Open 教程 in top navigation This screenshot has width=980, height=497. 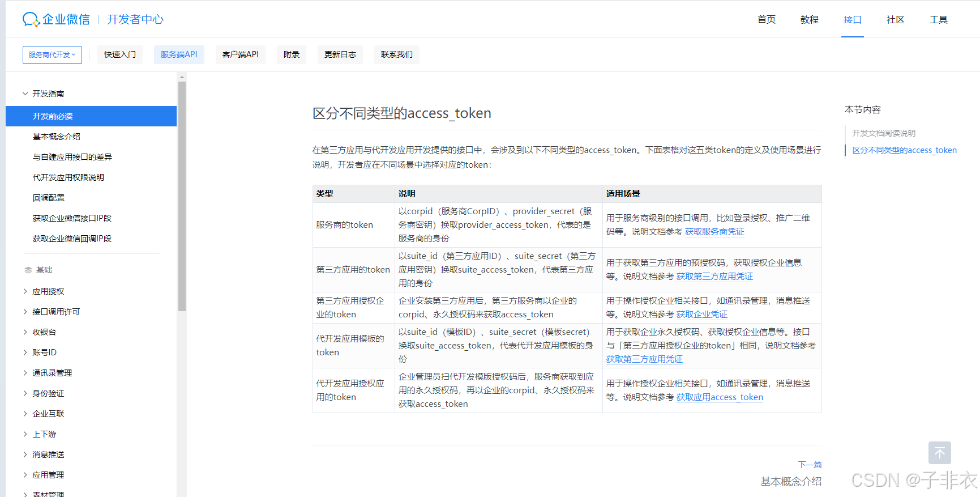[x=810, y=19]
